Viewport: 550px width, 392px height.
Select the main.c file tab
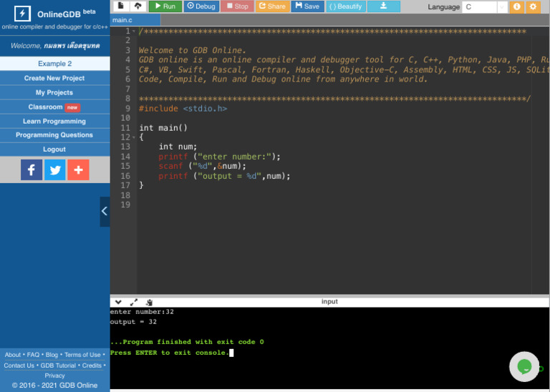(x=122, y=20)
